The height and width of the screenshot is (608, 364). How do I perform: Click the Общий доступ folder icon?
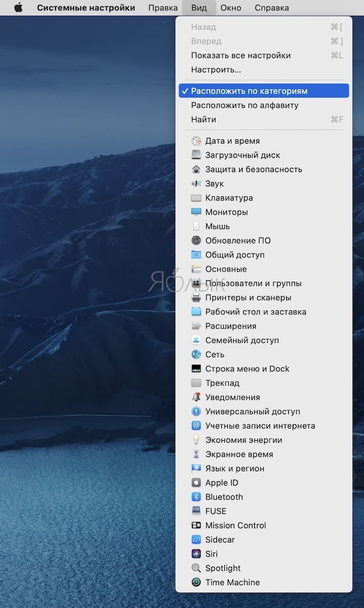196,255
